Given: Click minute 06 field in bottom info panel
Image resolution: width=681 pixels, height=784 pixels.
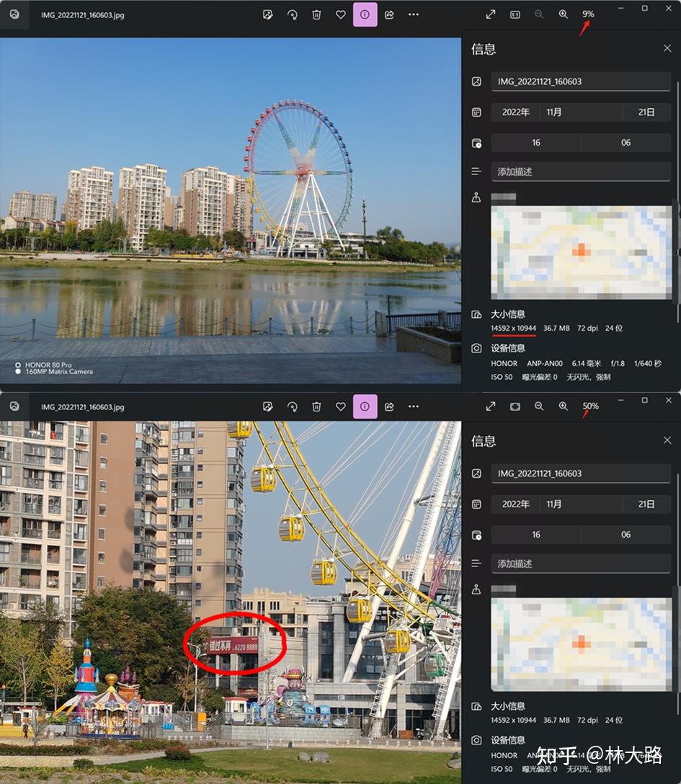Looking at the screenshot, I should click(x=626, y=535).
